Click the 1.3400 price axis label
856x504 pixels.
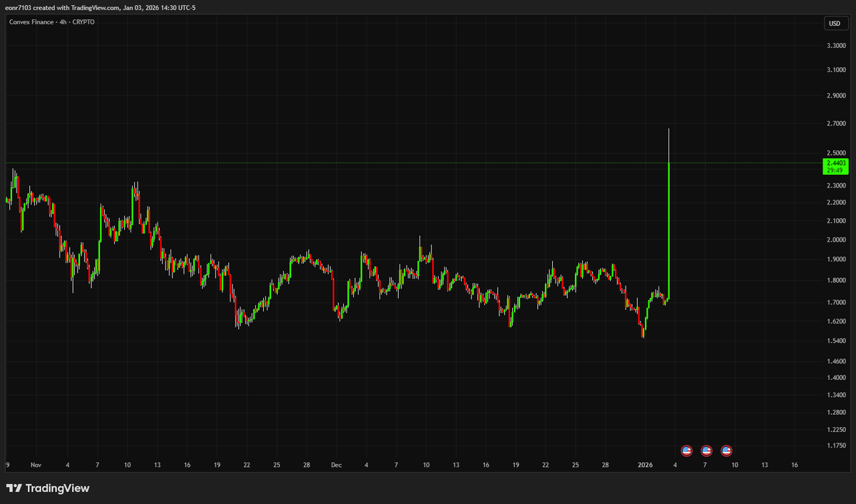click(836, 394)
